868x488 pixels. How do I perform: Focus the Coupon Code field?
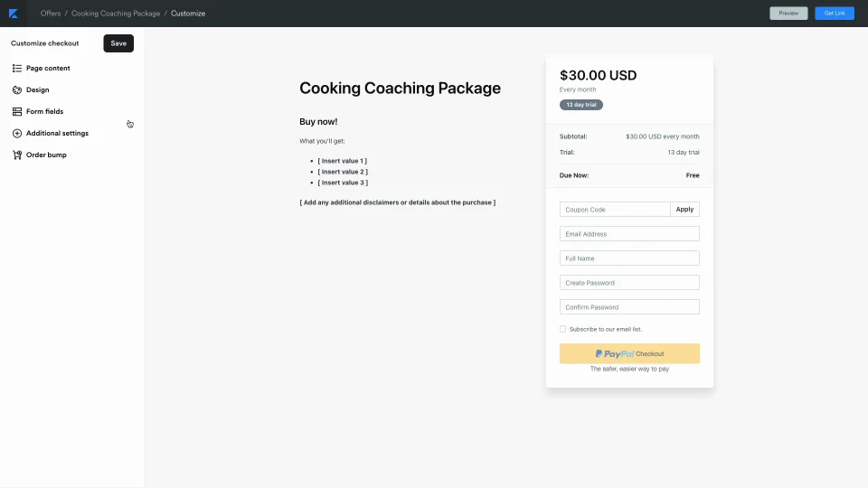click(x=615, y=209)
